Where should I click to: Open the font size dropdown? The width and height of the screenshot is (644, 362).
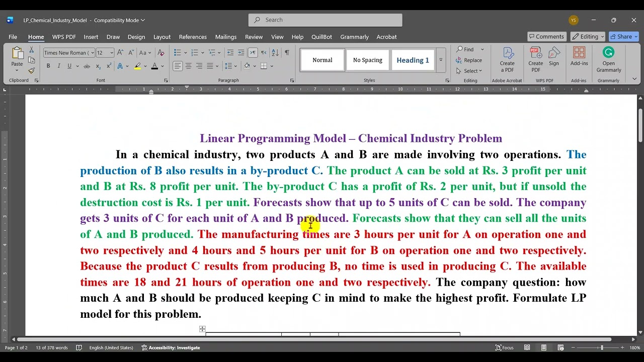tap(112, 53)
